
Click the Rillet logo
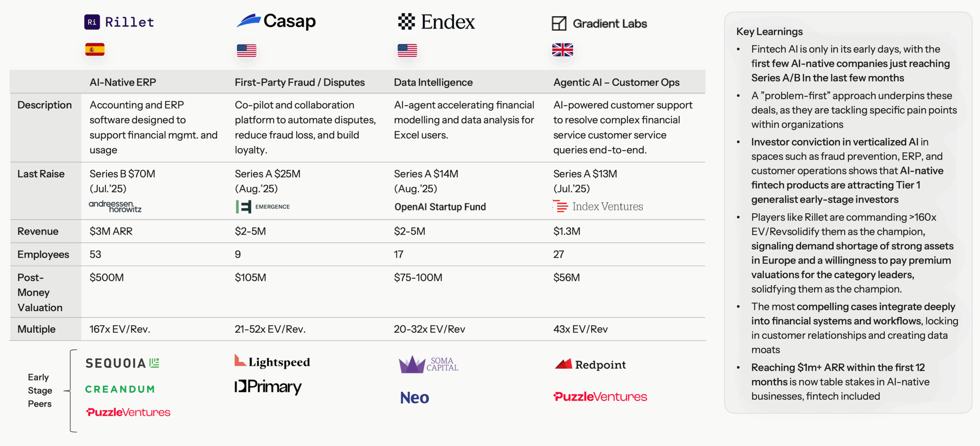pos(119,22)
